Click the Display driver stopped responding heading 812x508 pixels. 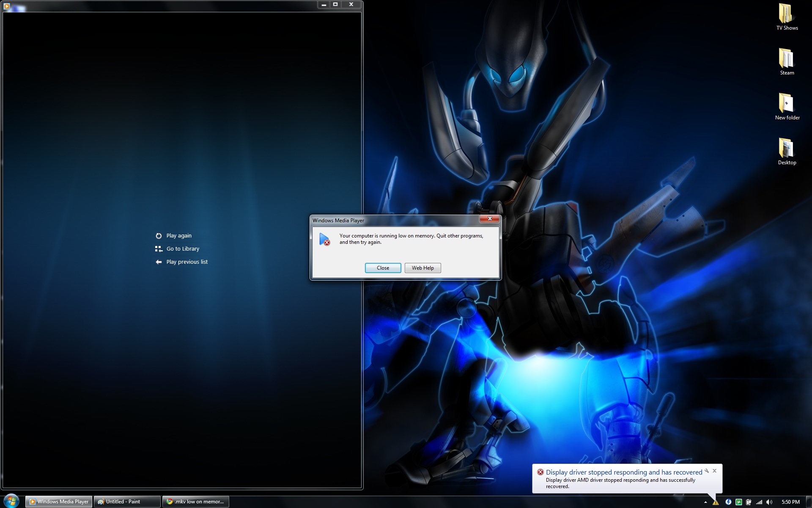click(624, 472)
